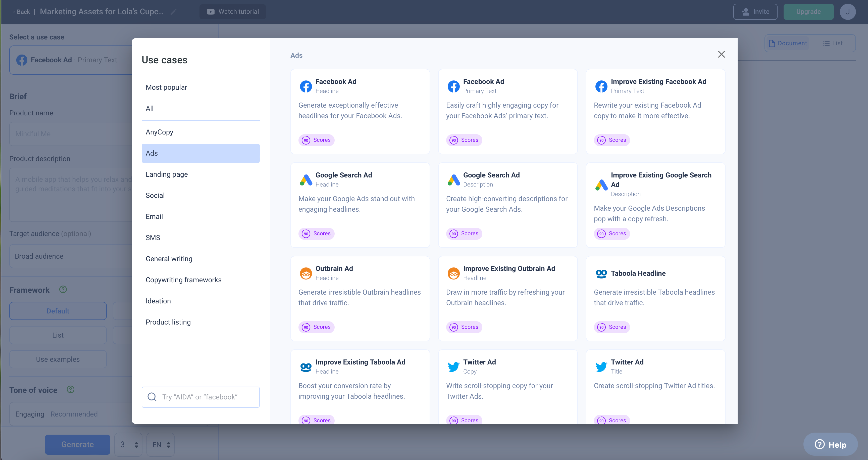
Task: Click the Framework help question mark icon
Action: (63, 289)
